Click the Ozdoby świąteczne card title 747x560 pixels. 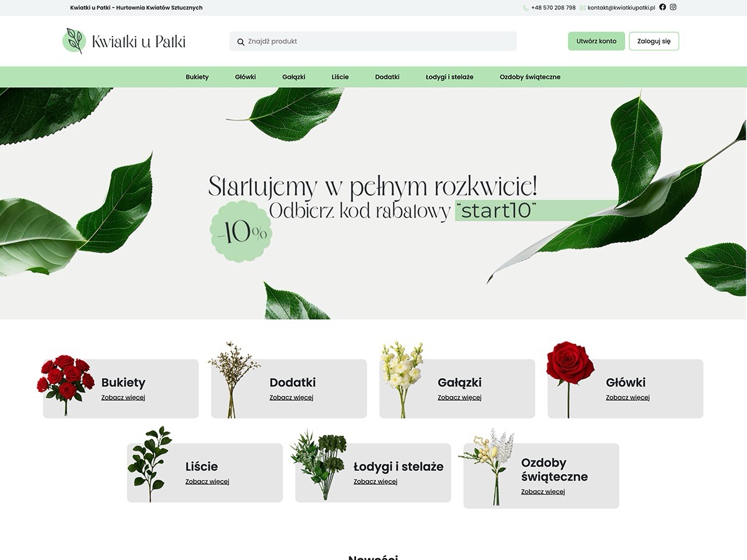554,470
